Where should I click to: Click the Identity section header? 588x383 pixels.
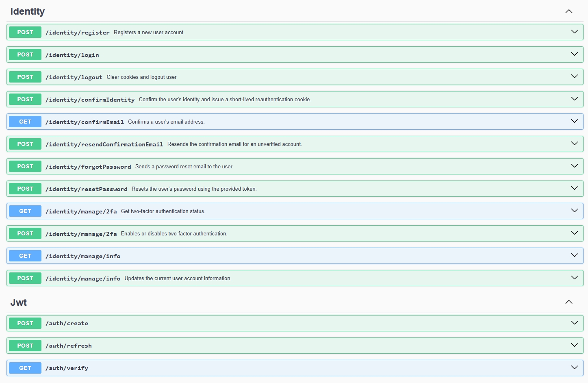[27, 11]
